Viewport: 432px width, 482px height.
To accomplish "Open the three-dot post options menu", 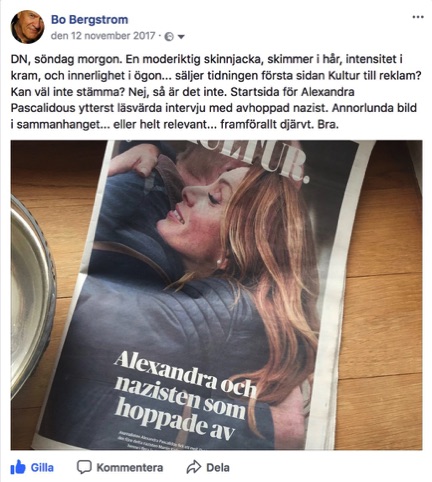I will click(x=418, y=17).
